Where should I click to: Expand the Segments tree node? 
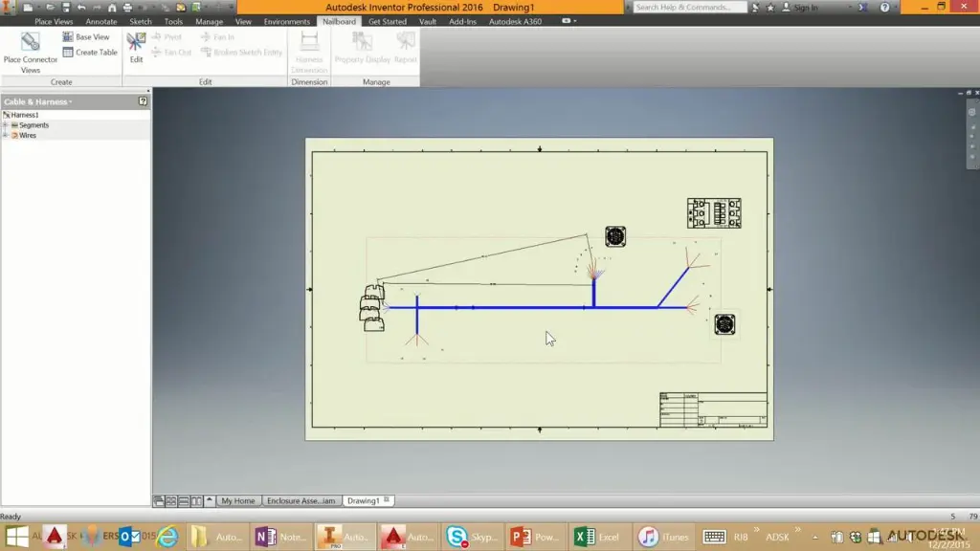6,125
